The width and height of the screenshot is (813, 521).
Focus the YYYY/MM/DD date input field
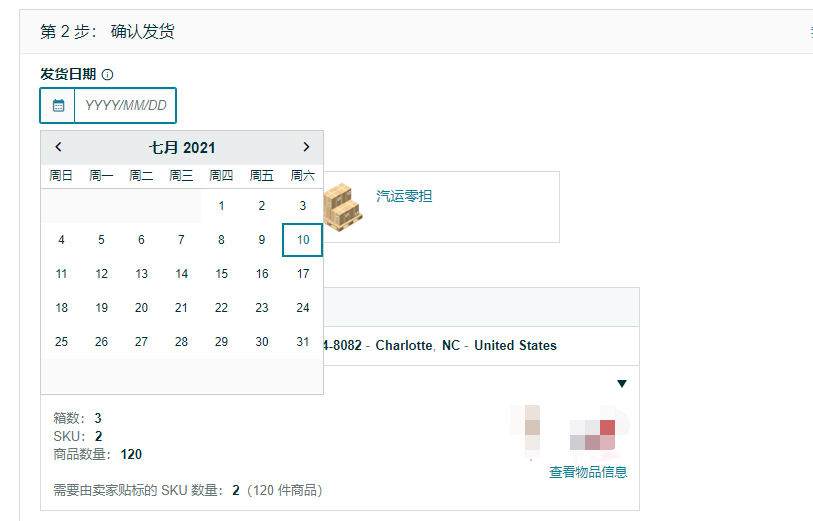click(x=125, y=106)
